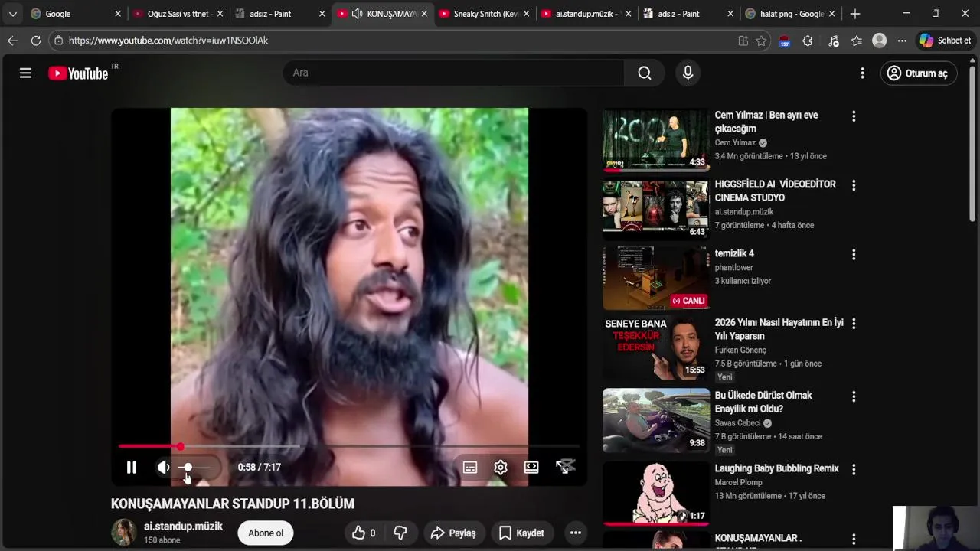The image size is (980, 551).
Task: Open browser 'Sohbet et' Copilot button
Action: (x=946, y=41)
